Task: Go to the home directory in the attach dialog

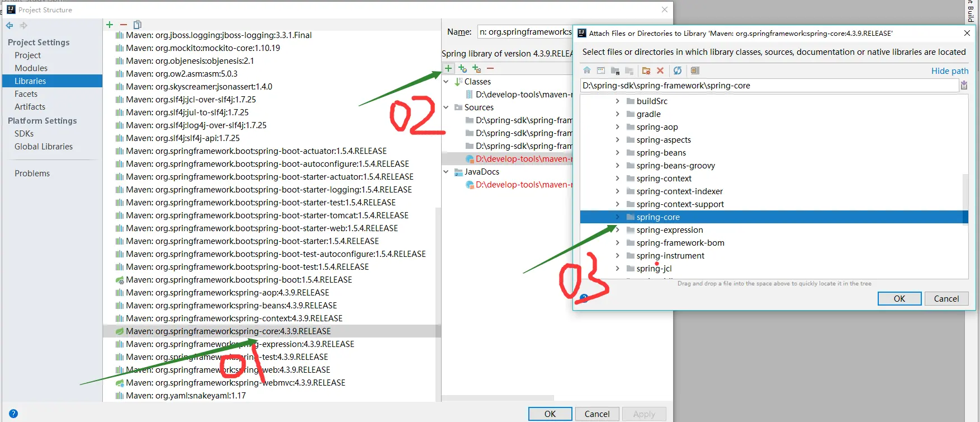Action: tap(587, 71)
